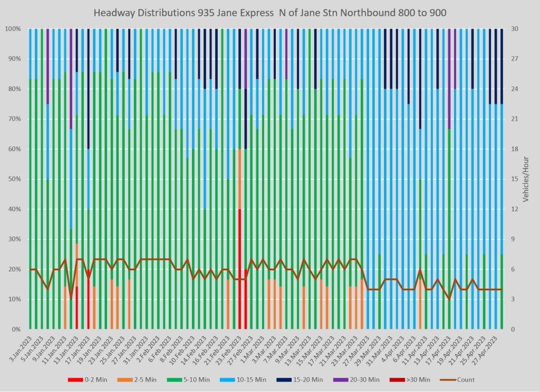The image size is (540, 392).
Task: Select the Headway Distributions chart title
Action: (x=270, y=12)
